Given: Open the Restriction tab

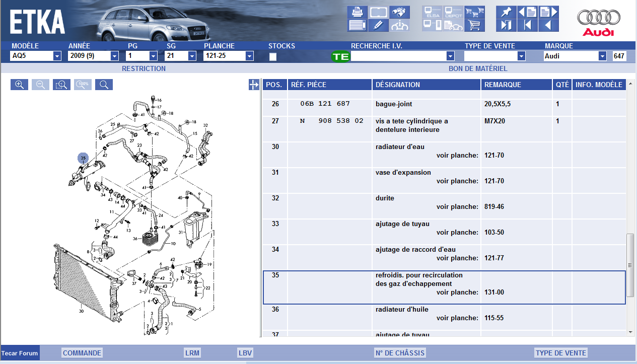Looking at the screenshot, I should coord(144,68).
